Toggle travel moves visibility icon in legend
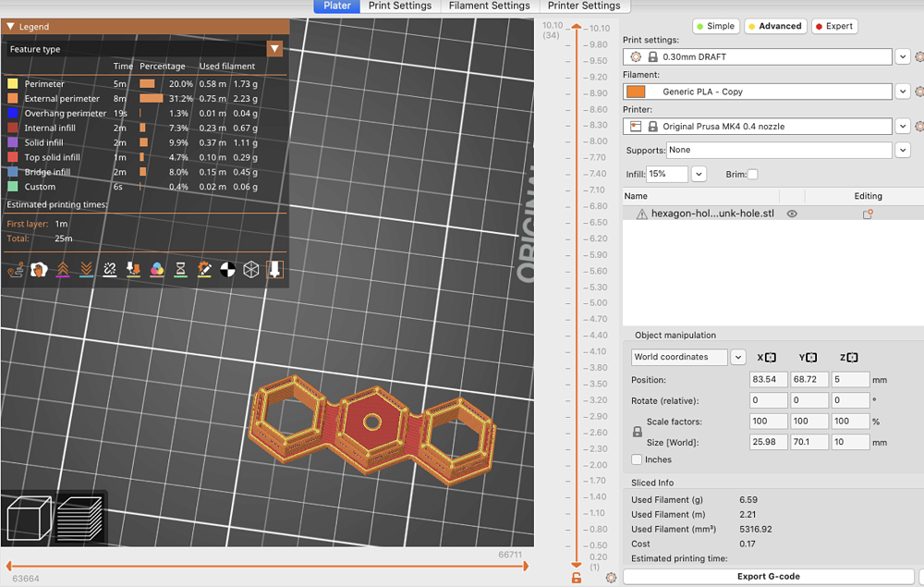This screenshot has width=924, height=587. pyautogui.click(x=15, y=270)
